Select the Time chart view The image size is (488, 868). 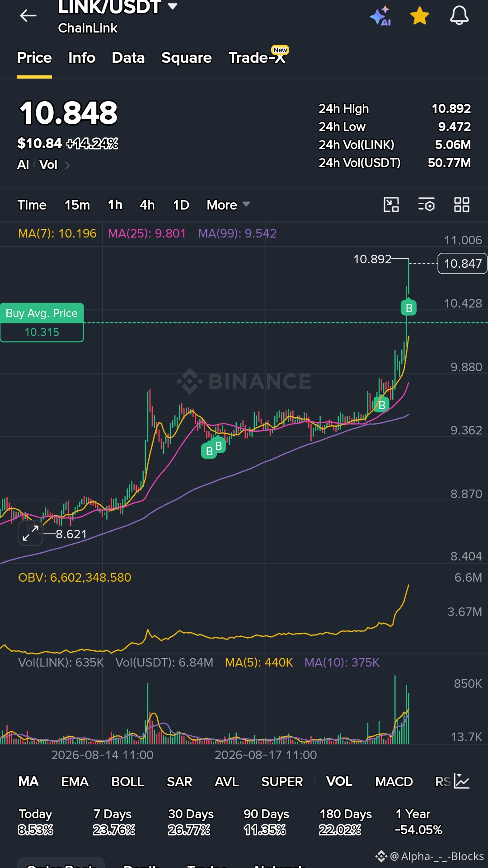pos(32,205)
